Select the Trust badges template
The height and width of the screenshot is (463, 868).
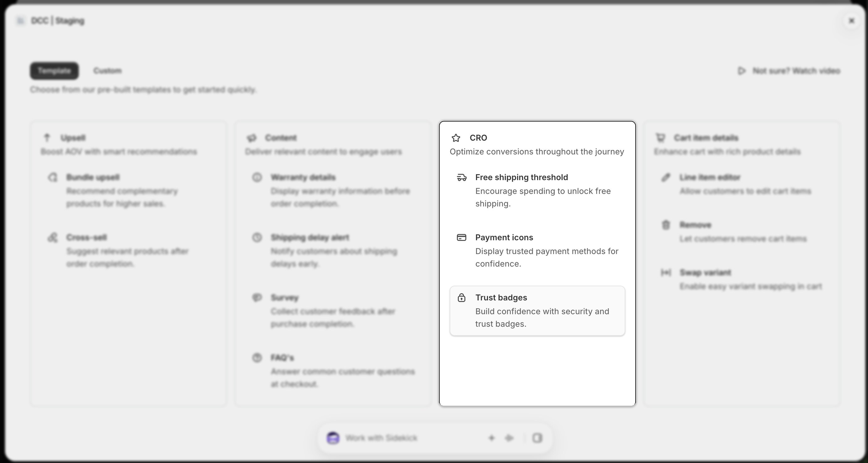[537, 311]
